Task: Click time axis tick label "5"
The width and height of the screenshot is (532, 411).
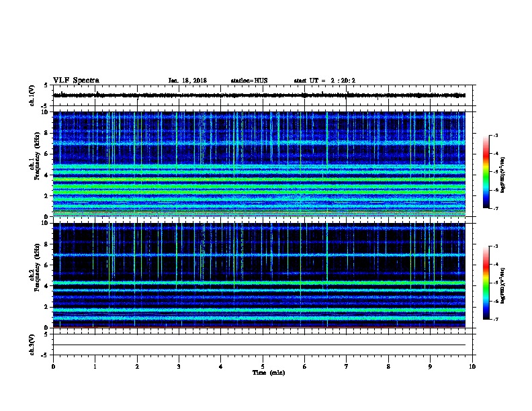Action: click(263, 367)
